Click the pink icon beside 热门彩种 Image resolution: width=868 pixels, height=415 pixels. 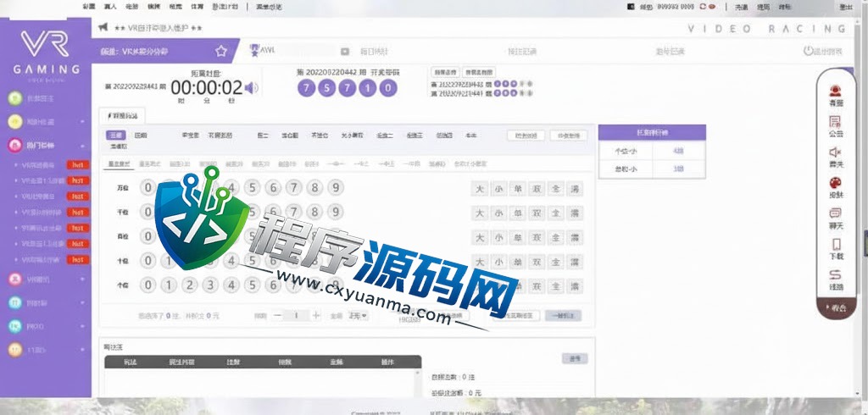15,146
